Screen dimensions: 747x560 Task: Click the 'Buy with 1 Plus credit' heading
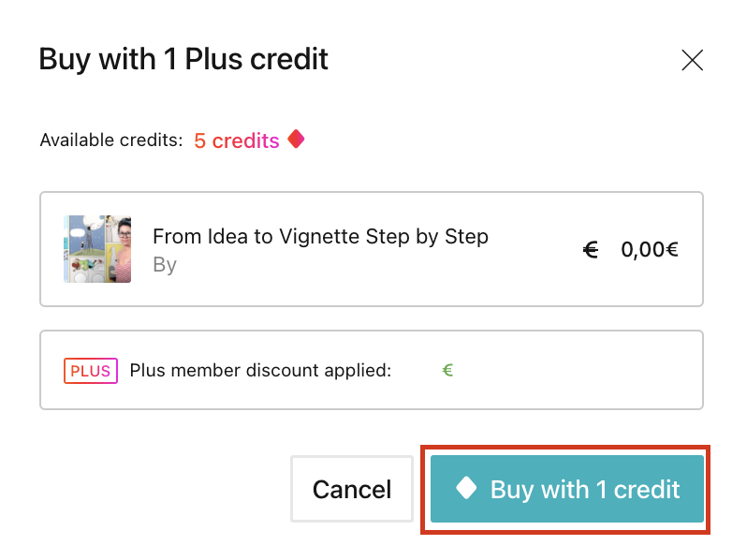tap(183, 60)
